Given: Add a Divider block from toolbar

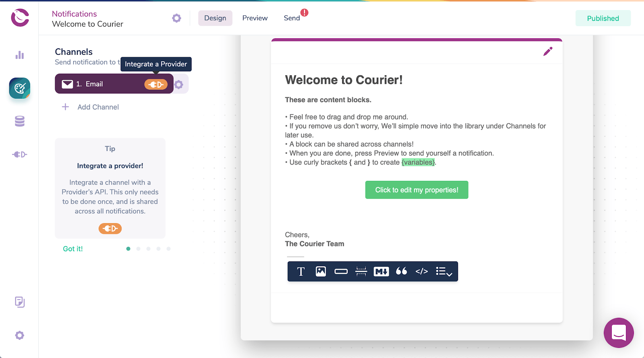Looking at the screenshot, I should pyautogui.click(x=361, y=271).
